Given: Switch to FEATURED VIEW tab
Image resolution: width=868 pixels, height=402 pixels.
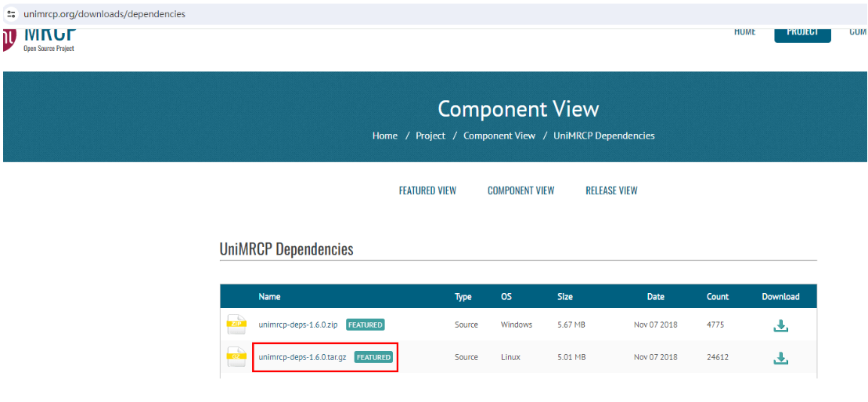Looking at the screenshot, I should [427, 190].
